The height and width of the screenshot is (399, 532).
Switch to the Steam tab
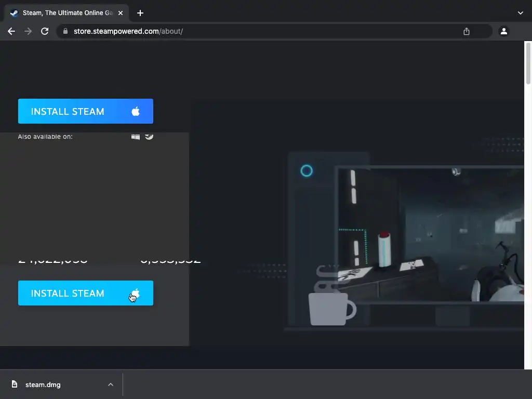(66, 13)
